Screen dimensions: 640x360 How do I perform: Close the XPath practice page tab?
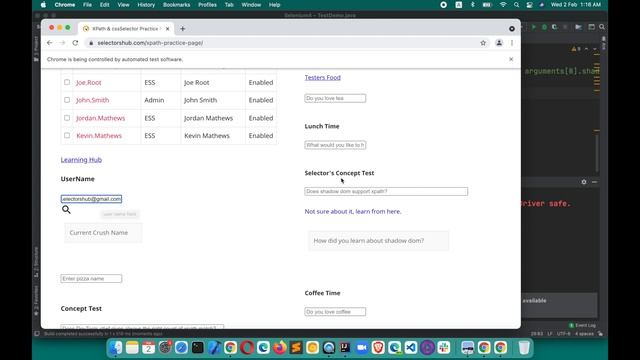click(x=167, y=29)
